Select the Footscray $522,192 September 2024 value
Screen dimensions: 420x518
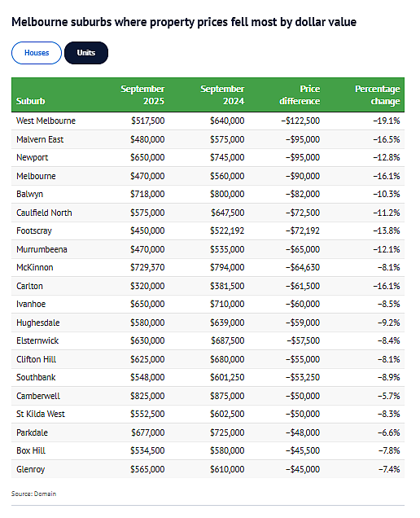pyautogui.click(x=227, y=230)
